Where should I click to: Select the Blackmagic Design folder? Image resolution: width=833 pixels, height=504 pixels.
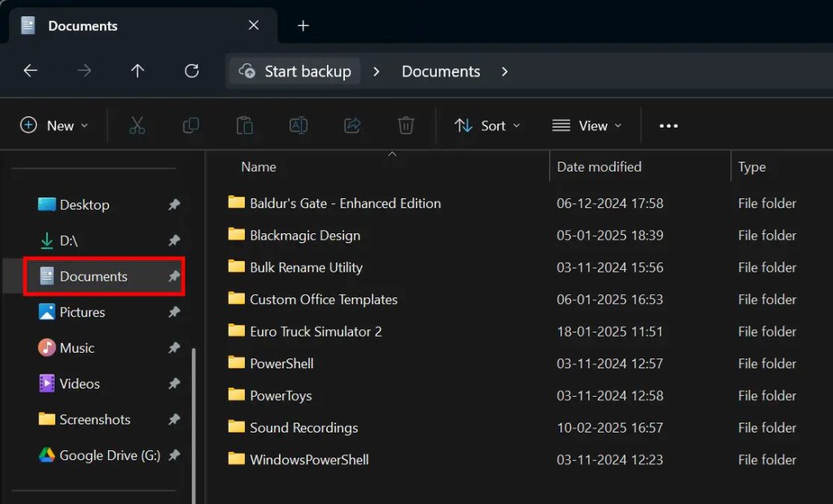305,235
